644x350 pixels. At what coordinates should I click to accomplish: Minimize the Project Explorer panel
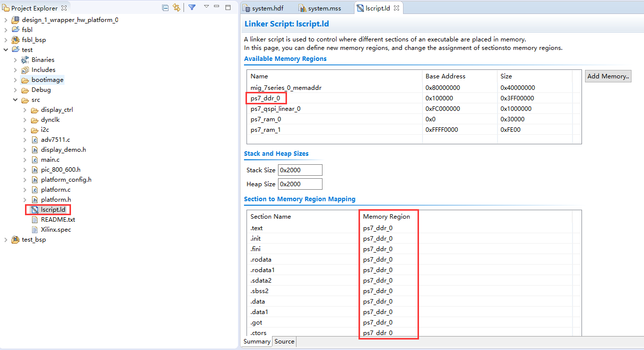point(216,7)
